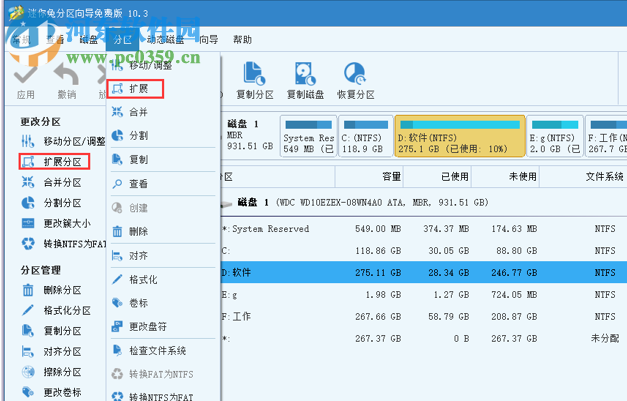The height and width of the screenshot is (401, 627).
Task: Select the E: g (NTFS) block in disk map
Action: 555,137
